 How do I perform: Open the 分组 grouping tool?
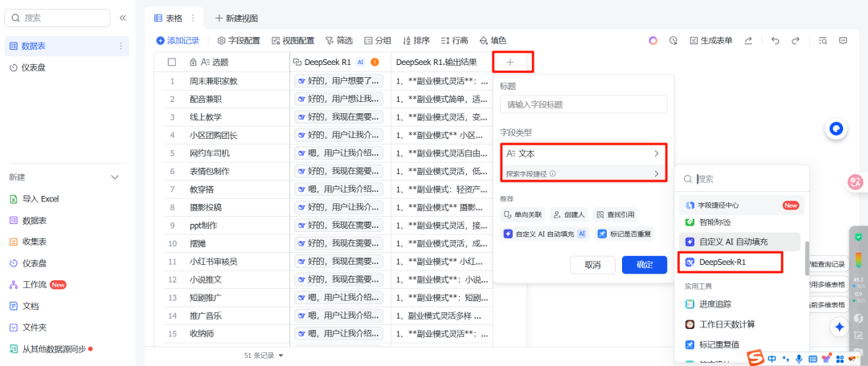[378, 40]
